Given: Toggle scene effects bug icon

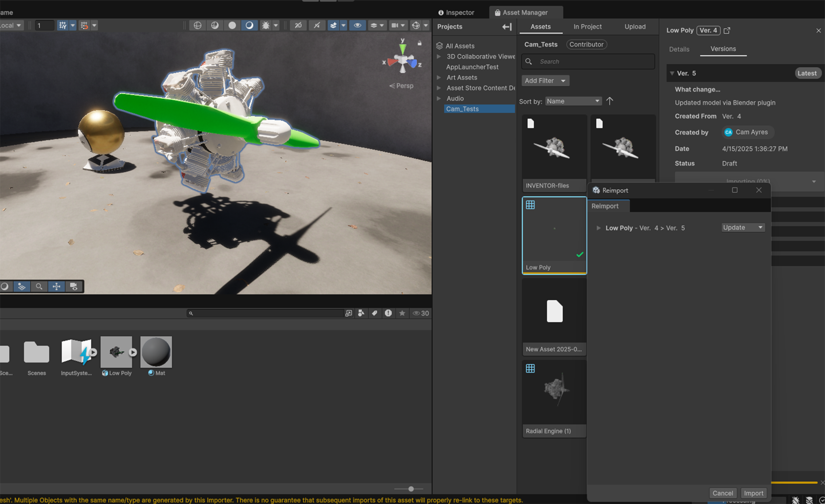Looking at the screenshot, I should click(266, 25).
